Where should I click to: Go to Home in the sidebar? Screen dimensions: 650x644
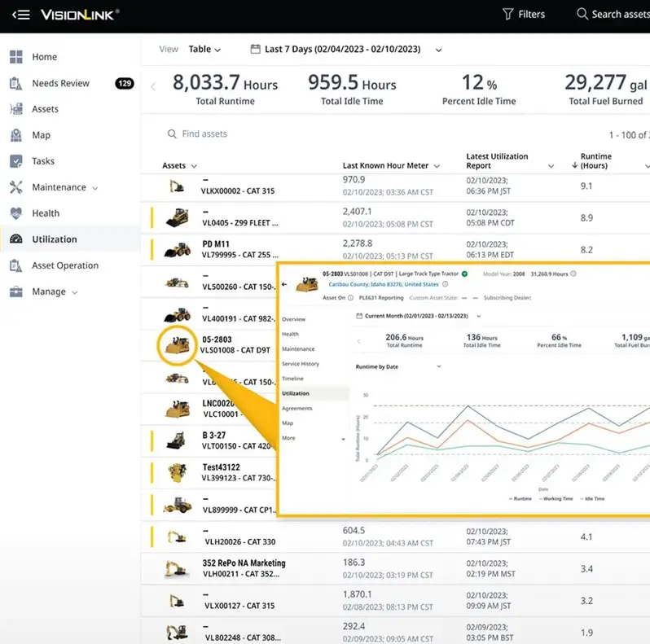coord(44,57)
